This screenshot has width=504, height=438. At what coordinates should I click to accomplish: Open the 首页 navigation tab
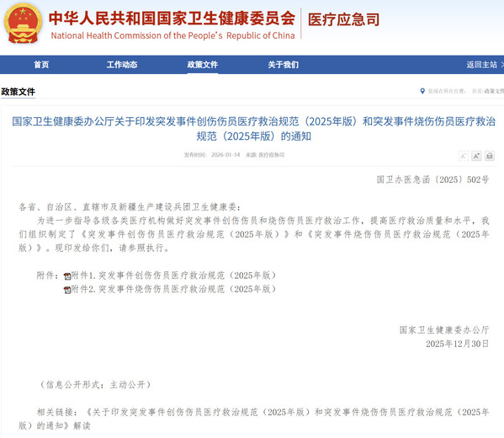coord(41,65)
